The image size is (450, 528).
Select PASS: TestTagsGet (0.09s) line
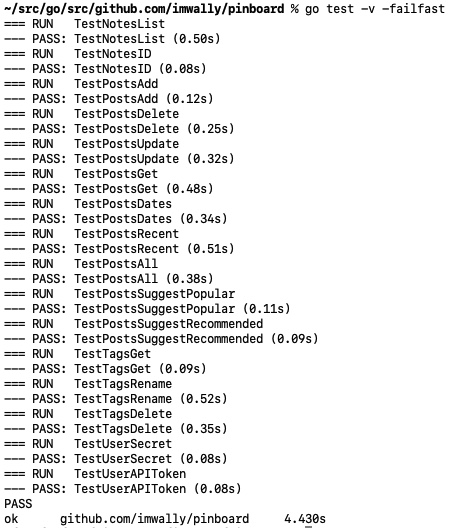[x=105, y=368]
